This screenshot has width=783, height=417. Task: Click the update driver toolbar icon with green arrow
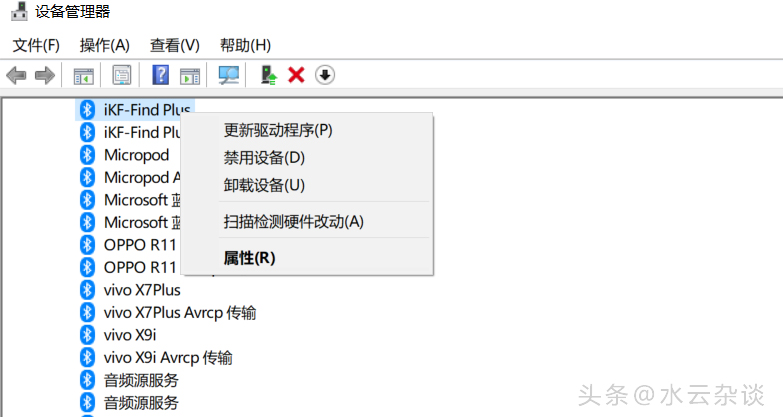(269, 75)
